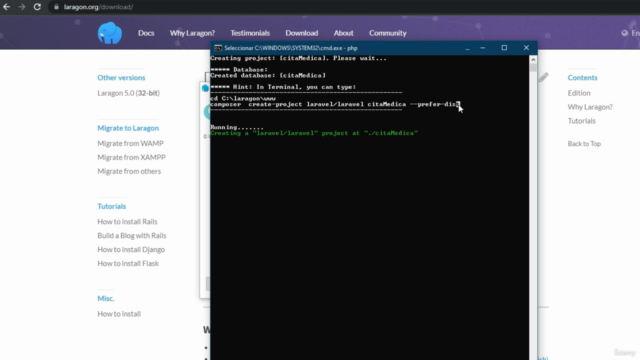The width and height of the screenshot is (640, 360).
Task: Open How to install Django link
Action: (131, 249)
